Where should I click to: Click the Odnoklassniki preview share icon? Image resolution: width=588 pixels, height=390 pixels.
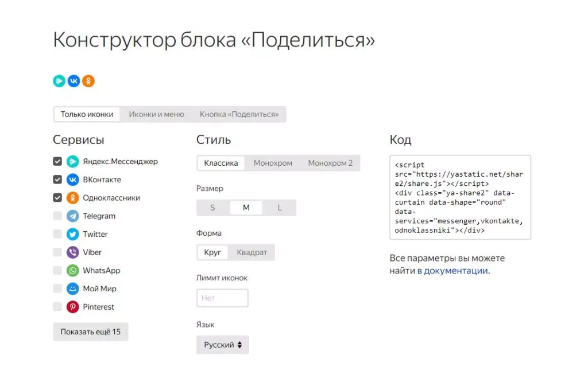point(88,81)
